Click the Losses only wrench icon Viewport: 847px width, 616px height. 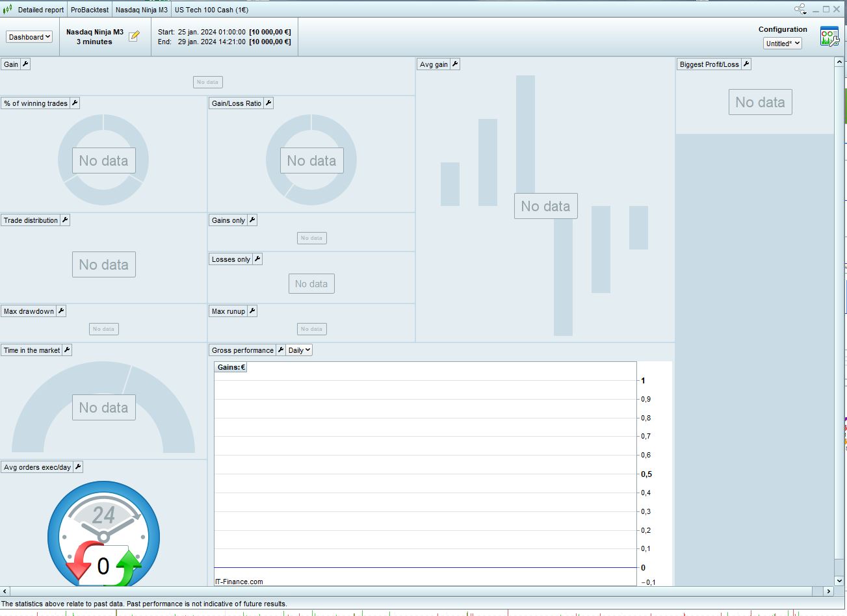(x=257, y=259)
